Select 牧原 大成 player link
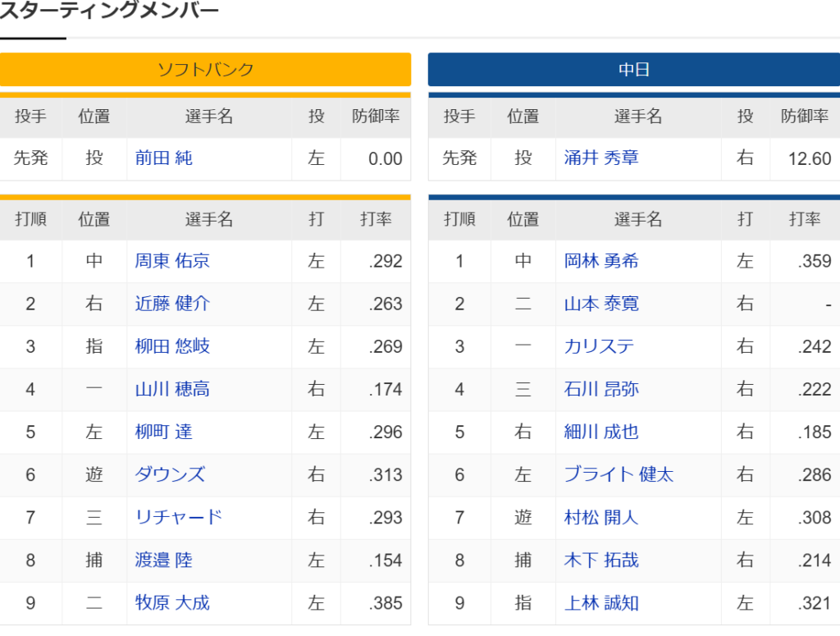The image size is (840, 636). [172, 603]
